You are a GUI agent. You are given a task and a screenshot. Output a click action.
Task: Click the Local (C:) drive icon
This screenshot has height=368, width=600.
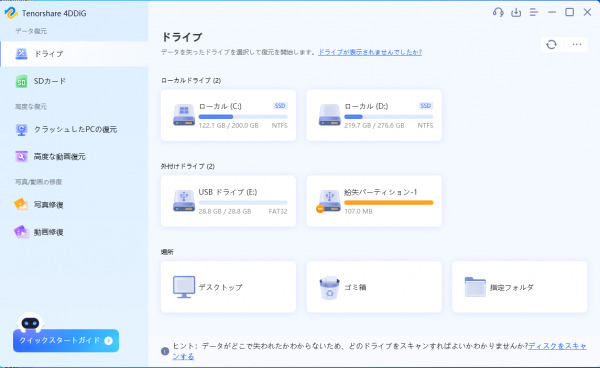tap(184, 115)
